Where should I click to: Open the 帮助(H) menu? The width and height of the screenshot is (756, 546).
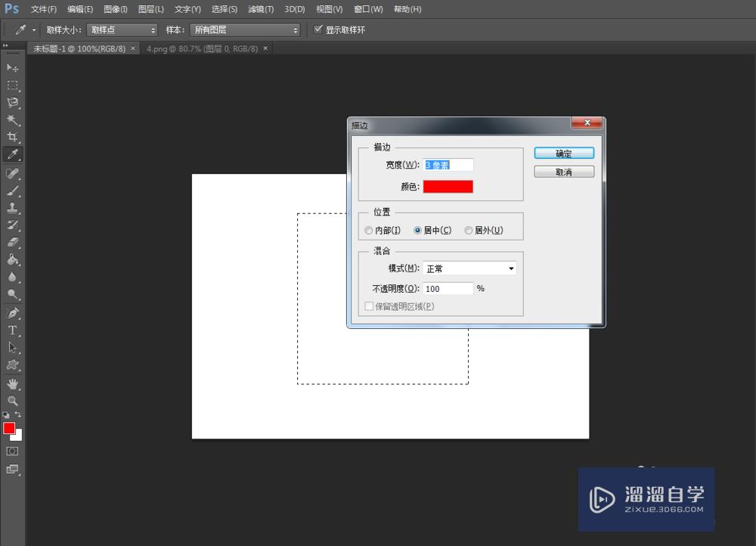pyautogui.click(x=407, y=9)
